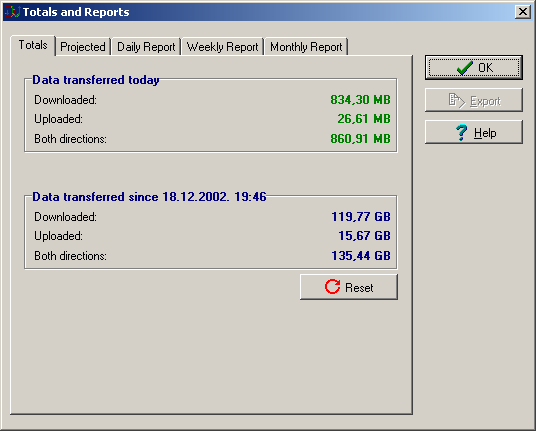Image resolution: width=536 pixels, height=431 pixels.
Task: Select the Totals tab
Action: pyautogui.click(x=33, y=45)
